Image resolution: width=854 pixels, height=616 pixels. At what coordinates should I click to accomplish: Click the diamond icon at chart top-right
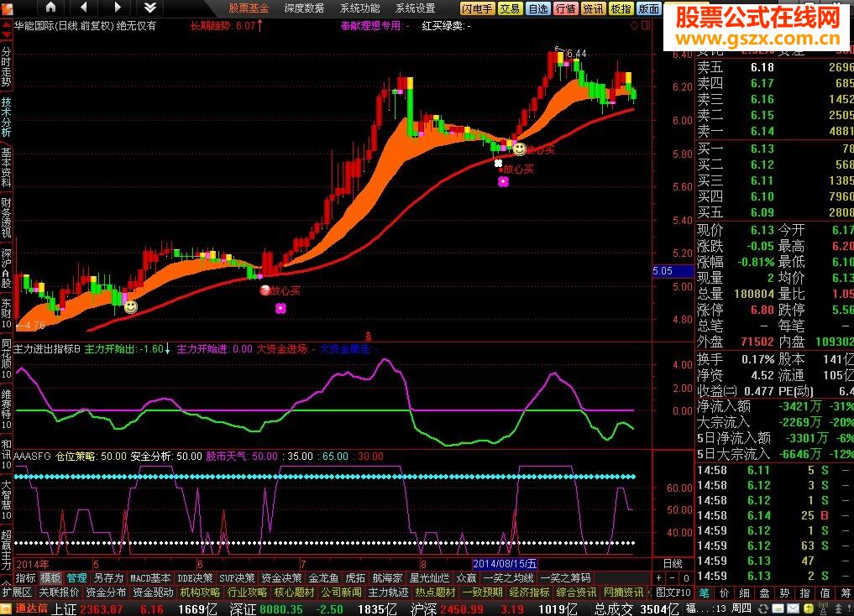coord(634,25)
